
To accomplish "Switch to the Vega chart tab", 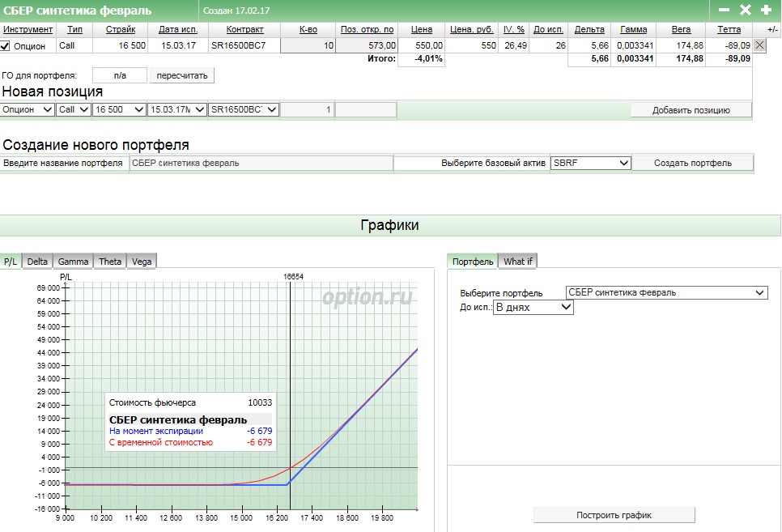I will pos(142,262).
